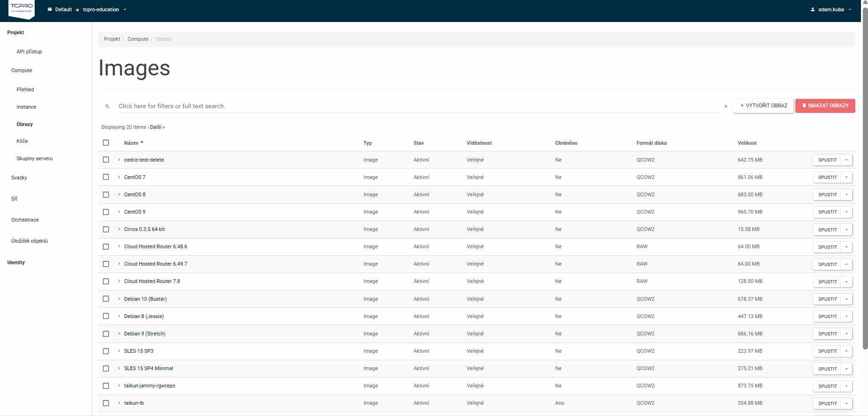
Task: Open the tcpro-education project dropdown
Action: [104, 9]
